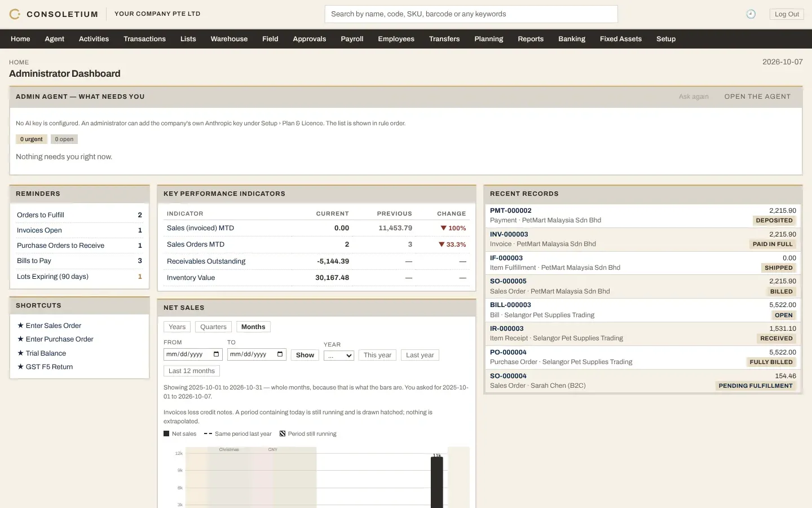Open the Banking menu

(x=572, y=39)
